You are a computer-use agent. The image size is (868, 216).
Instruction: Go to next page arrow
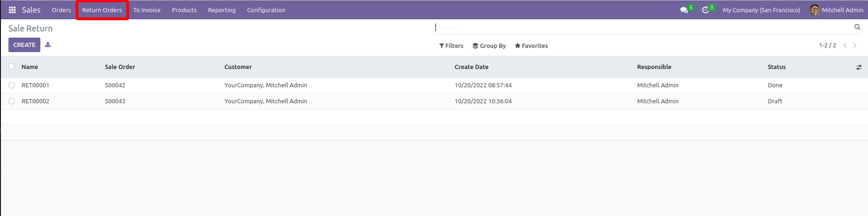pos(855,46)
